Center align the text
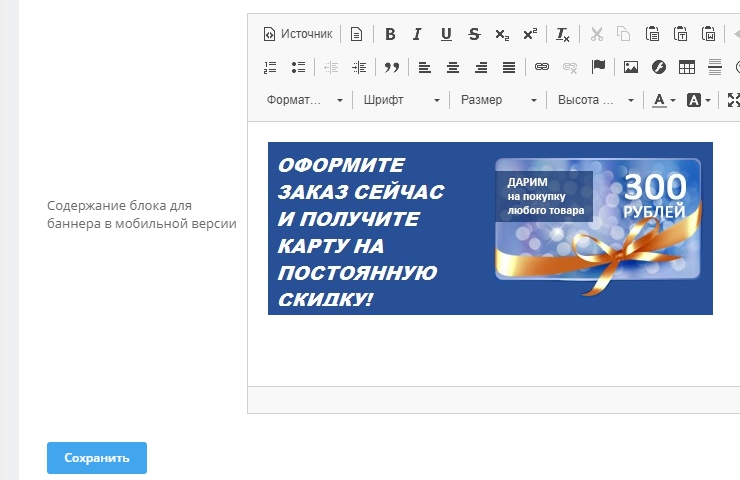The image size is (740, 480). coord(453,67)
